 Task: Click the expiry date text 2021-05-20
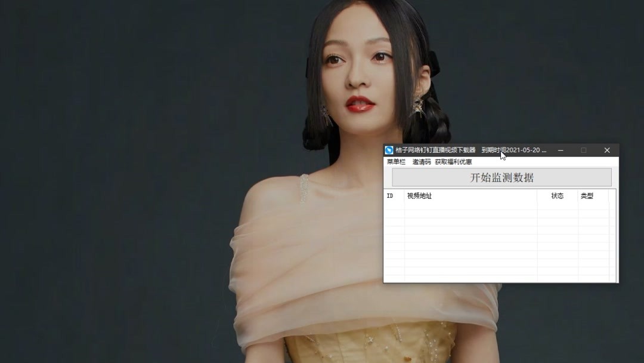pyautogui.click(x=524, y=150)
